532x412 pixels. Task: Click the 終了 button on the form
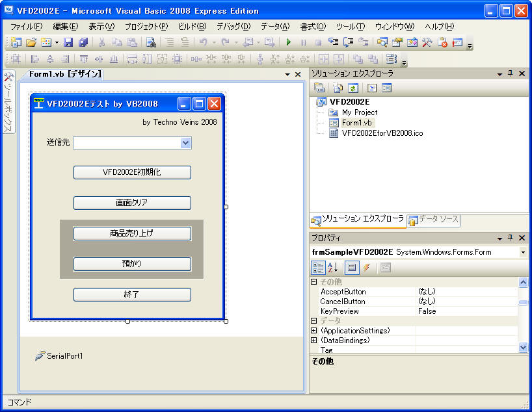coord(132,294)
